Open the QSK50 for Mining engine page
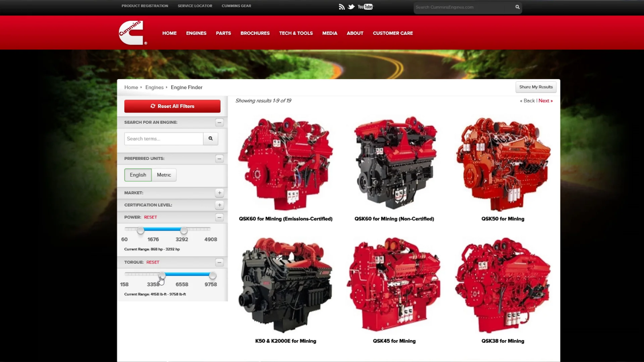644x362 pixels. 503,219
